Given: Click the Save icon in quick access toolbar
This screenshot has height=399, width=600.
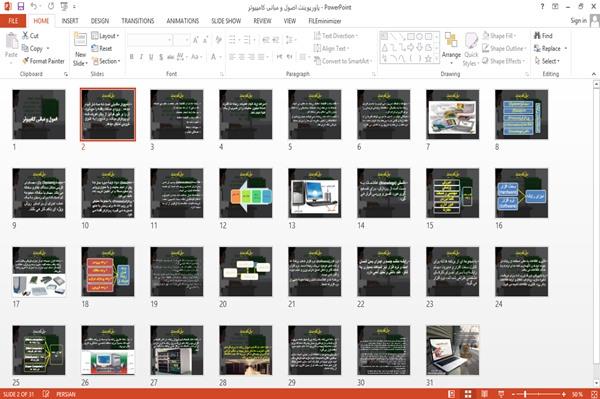Looking at the screenshot, I should click(x=21, y=7).
